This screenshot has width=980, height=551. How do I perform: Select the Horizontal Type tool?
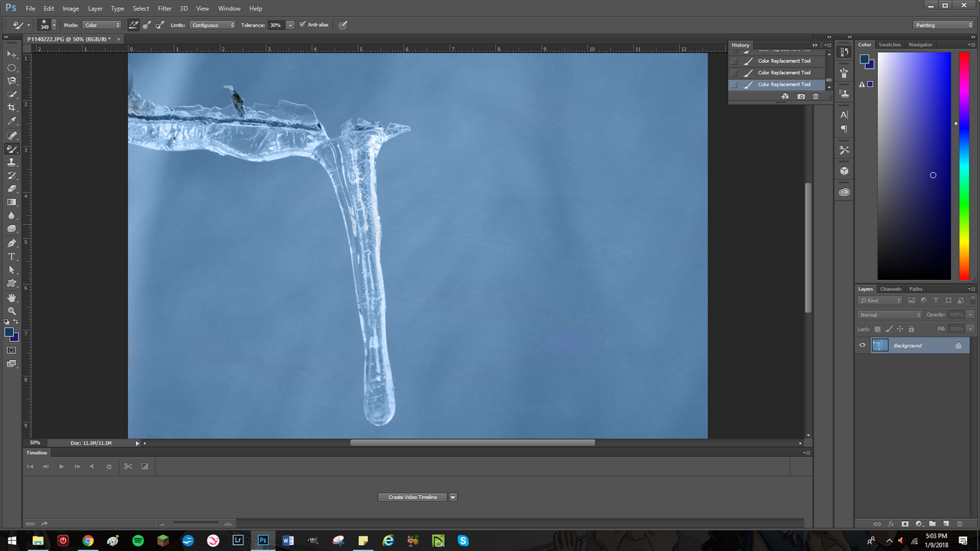coord(11,256)
